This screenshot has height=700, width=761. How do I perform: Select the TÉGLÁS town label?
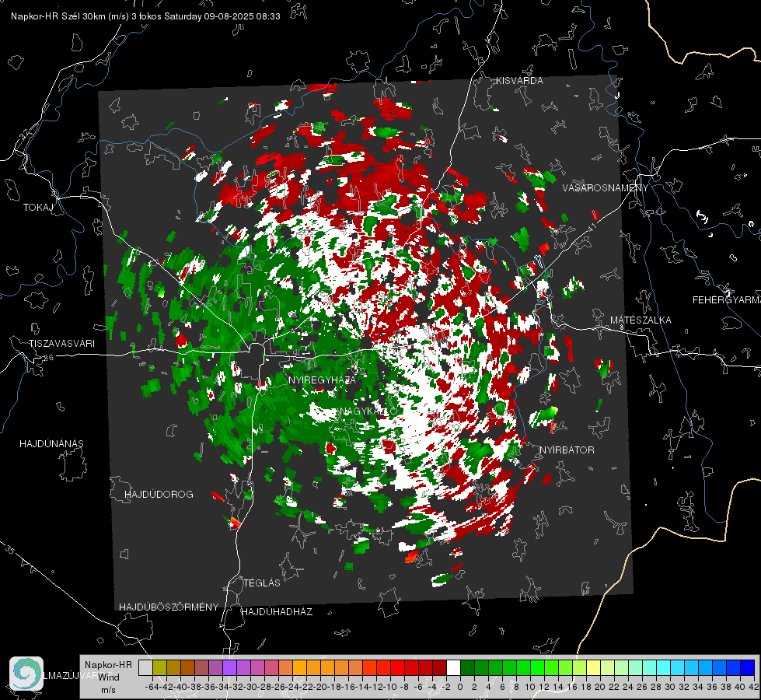262,583
